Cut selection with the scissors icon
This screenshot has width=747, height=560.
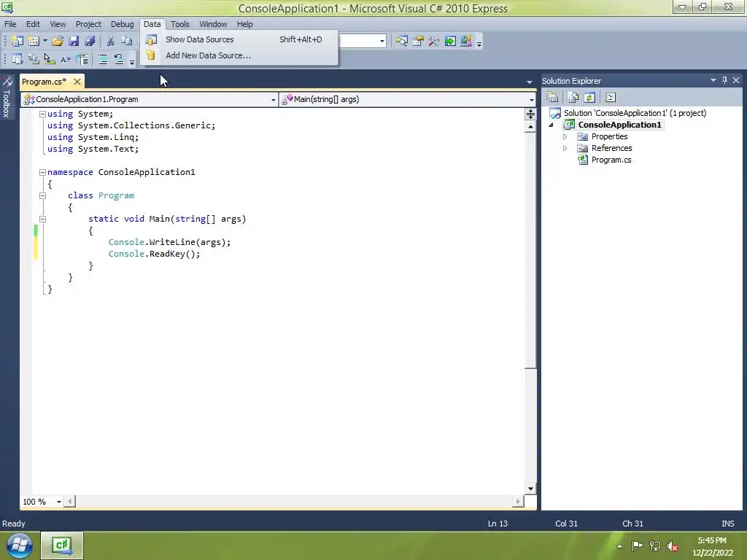[x=111, y=42]
